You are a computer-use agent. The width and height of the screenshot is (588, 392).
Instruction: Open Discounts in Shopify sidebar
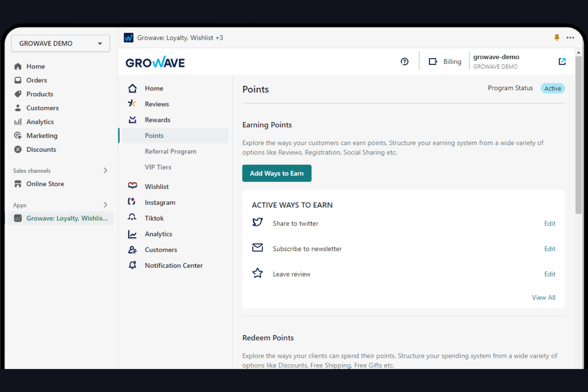click(x=41, y=149)
